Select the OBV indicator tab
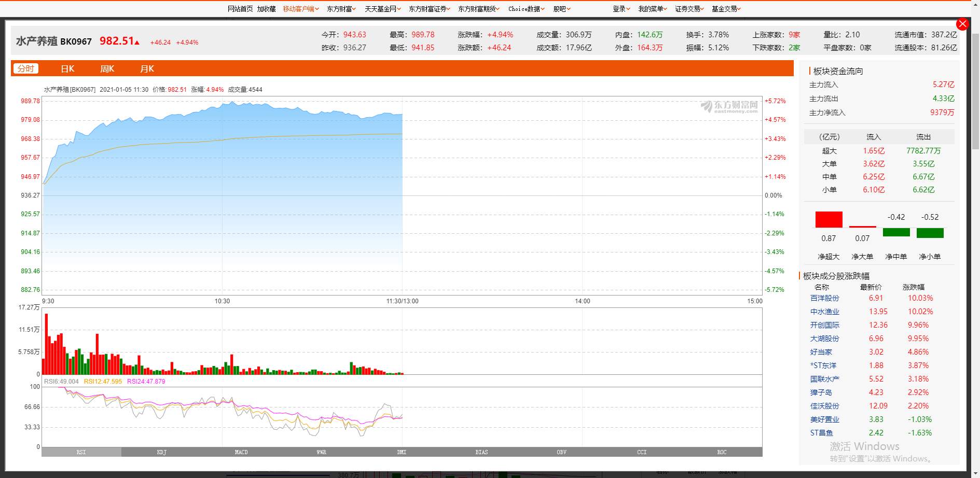This screenshot has width=980, height=478. (x=562, y=452)
